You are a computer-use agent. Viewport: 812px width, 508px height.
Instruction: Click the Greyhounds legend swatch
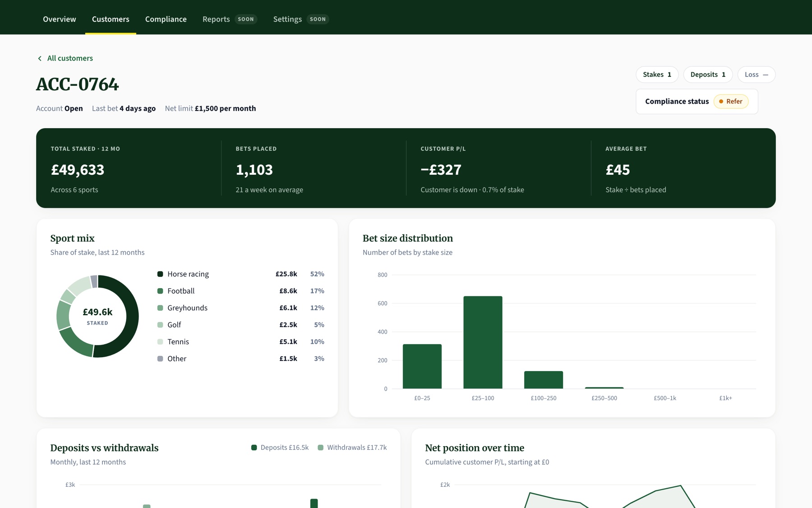[160, 308]
